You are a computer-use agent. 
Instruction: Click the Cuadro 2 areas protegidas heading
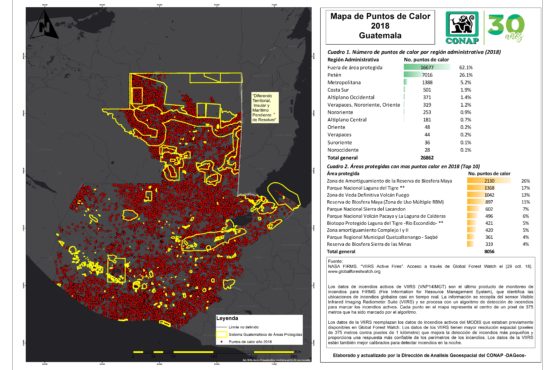click(x=403, y=166)
